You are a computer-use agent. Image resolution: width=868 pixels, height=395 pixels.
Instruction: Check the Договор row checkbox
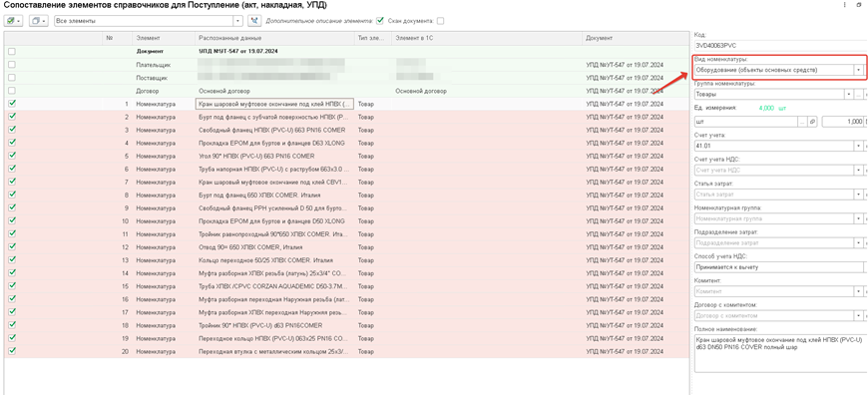12,90
